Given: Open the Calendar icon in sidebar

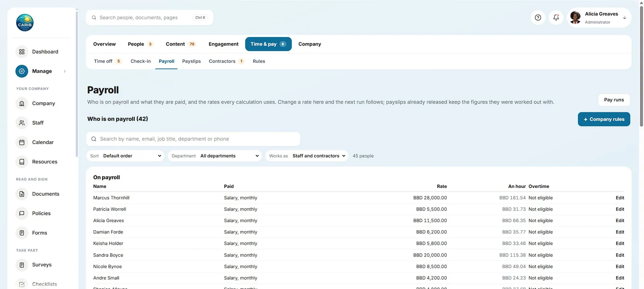Looking at the screenshot, I should pos(22,142).
